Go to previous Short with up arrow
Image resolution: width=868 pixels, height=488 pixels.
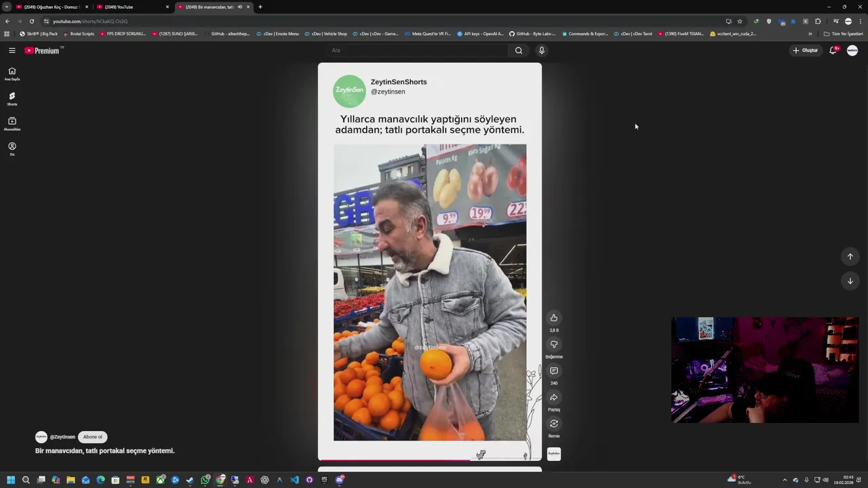(850, 256)
